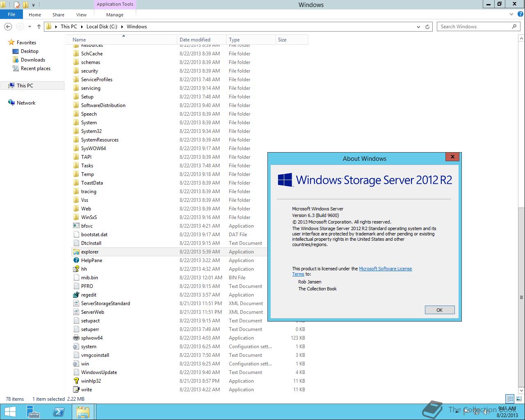The width and height of the screenshot is (525, 420).
Task: Click the Search Windows field
Action: [478, 27]
